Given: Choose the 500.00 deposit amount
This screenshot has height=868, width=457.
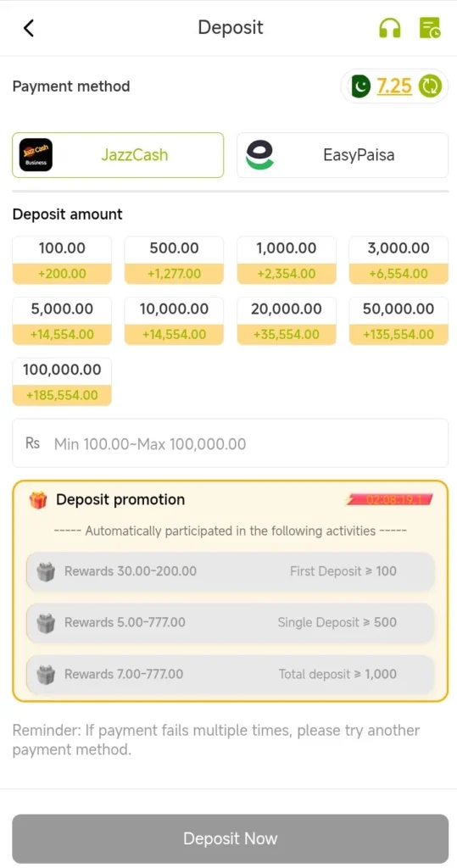Looking at the screenshot, I should (x=174, y=260).
